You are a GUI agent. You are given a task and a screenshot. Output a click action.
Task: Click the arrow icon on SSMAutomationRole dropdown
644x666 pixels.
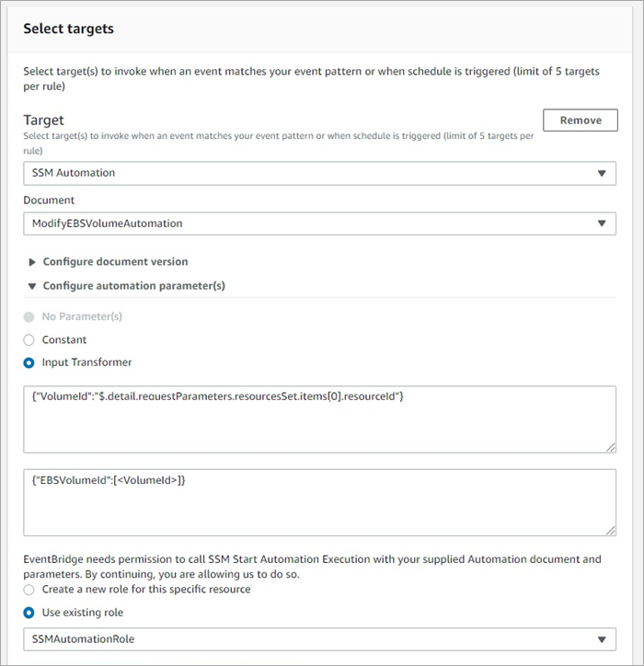(x=602, y=639)
